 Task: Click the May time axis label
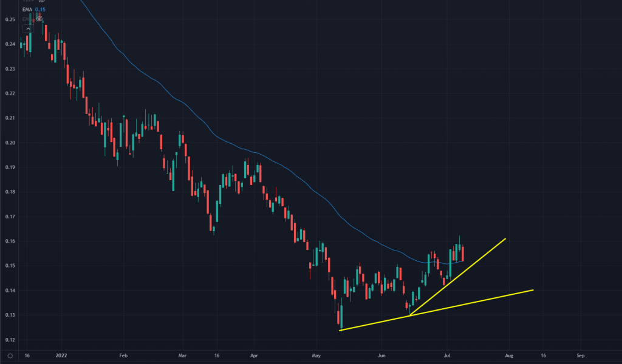coord(316,356)
